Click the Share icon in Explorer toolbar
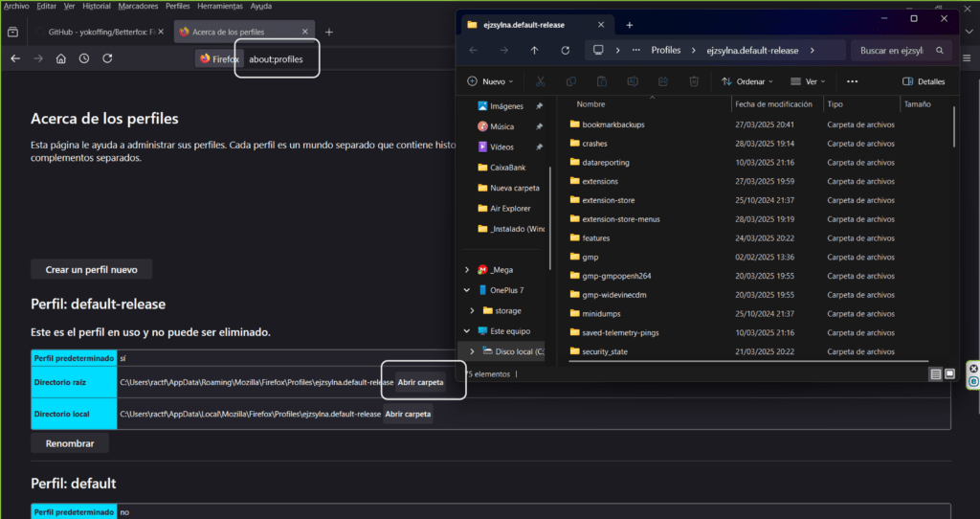This screenshot has width=980, height=519. coord(663,81)
